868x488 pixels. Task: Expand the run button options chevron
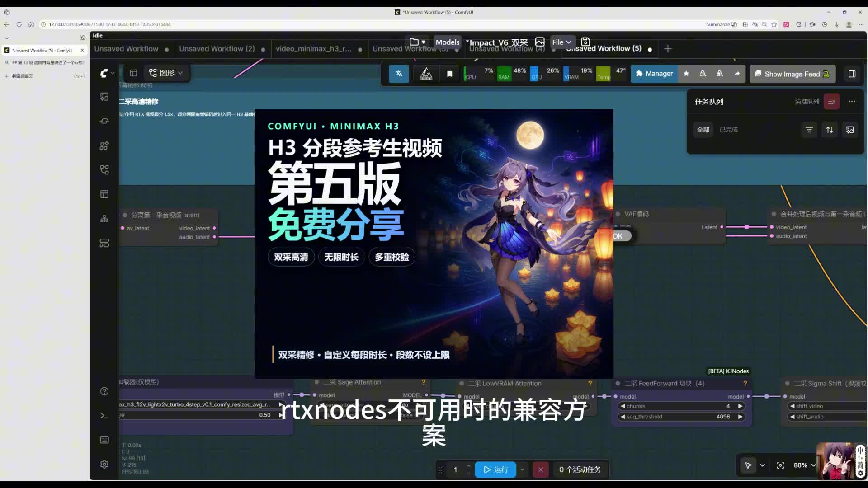point(523,469)
